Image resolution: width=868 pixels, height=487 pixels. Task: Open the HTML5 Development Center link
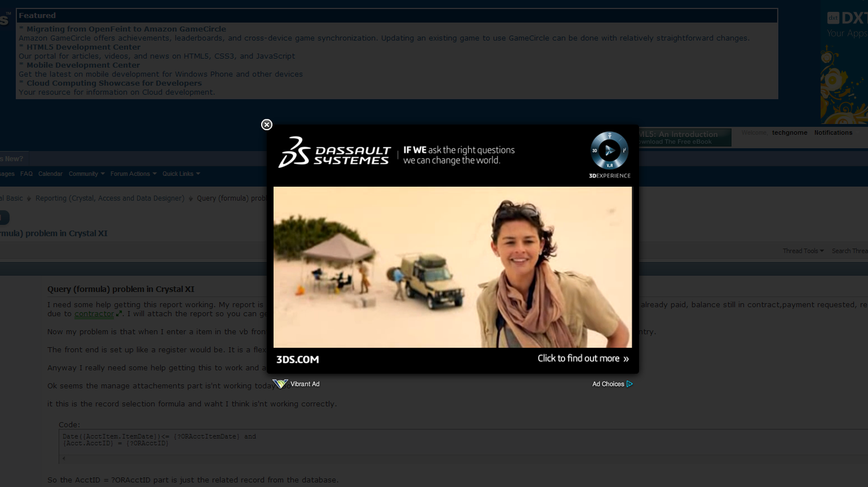83,47
